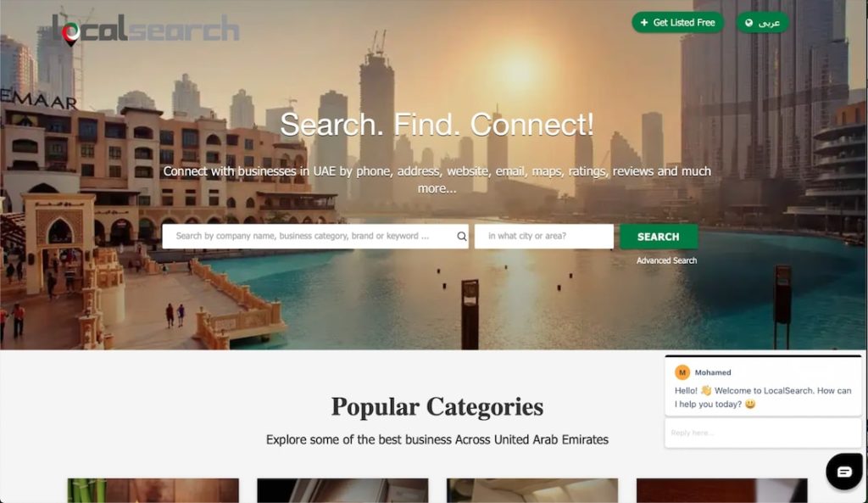Click the green SEARCH button
The height and width of the screenshot is (503, 868).
click(x=658, y=237)
